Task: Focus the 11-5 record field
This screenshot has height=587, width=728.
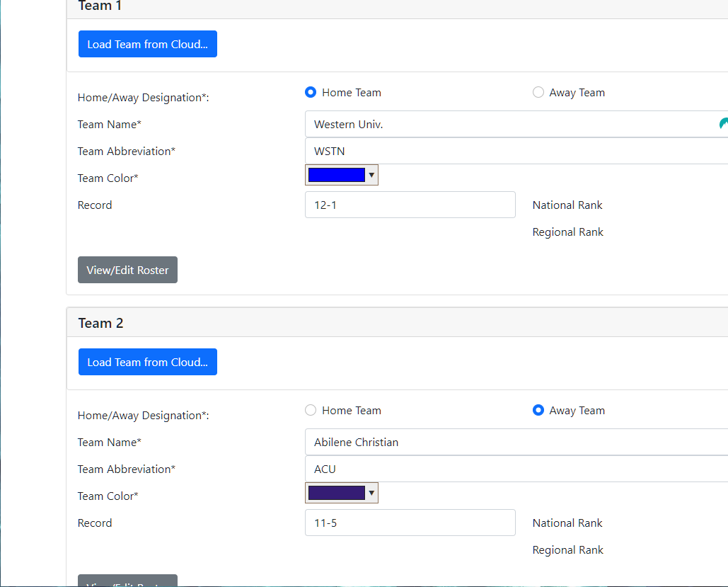Action: click(x=410, y=523)
